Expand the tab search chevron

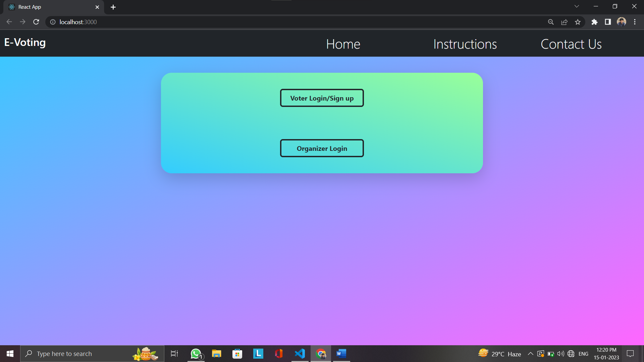[x=577, y=6]
